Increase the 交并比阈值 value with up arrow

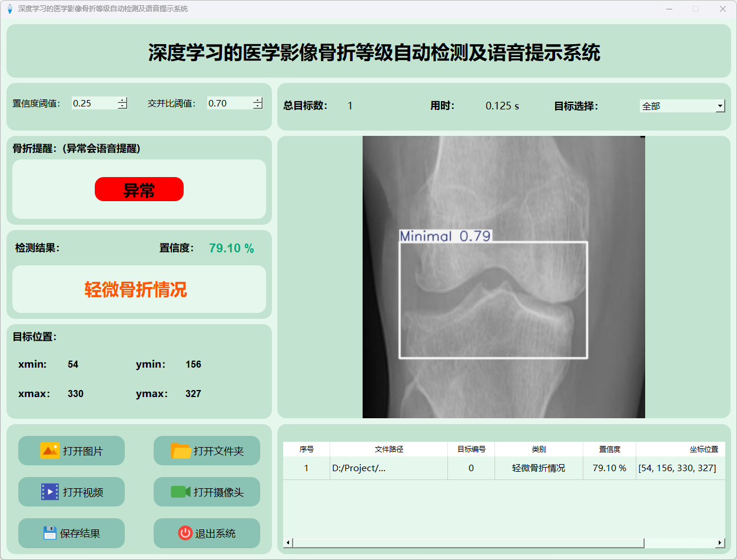tap(258, 100)
